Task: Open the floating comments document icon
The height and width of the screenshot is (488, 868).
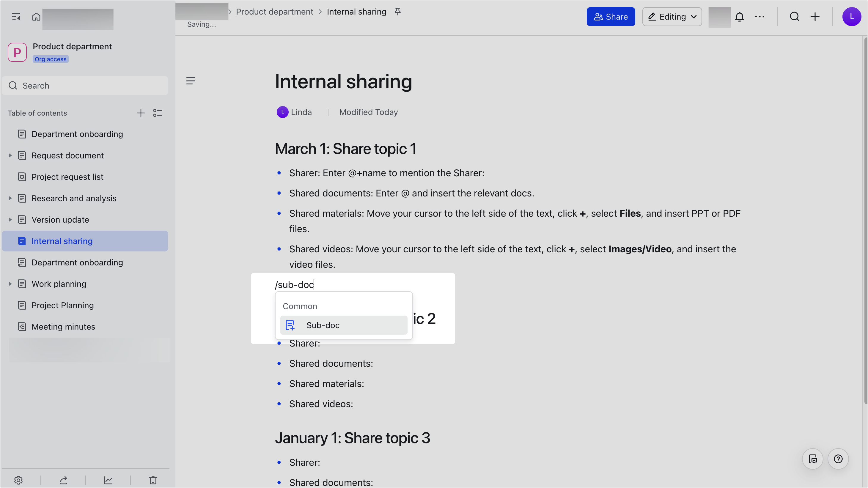Action: pyautogui.click(x=812, y=459)
